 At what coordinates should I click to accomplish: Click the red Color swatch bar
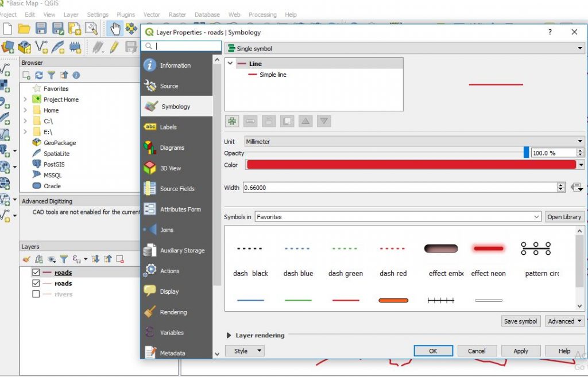click(411, 165)
